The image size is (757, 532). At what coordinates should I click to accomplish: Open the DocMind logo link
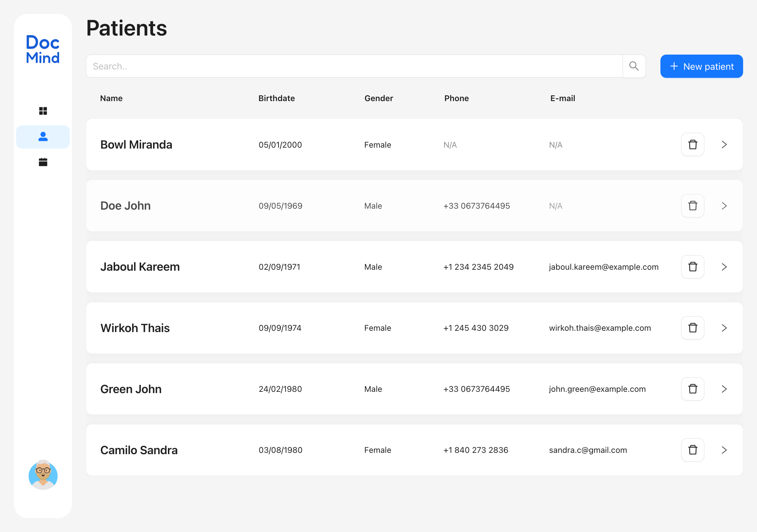(x=43, y=49)
